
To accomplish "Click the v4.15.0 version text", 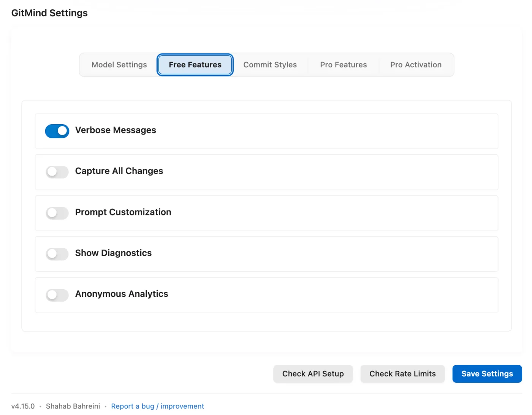I will pyautogui.click(x=23, y=406).
